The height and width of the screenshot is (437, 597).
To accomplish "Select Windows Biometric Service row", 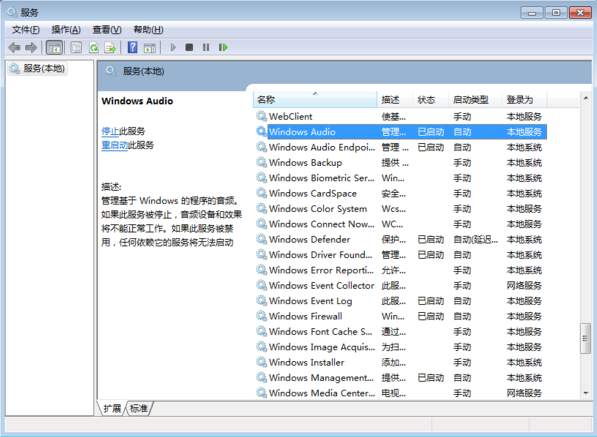I will (401, 178).
